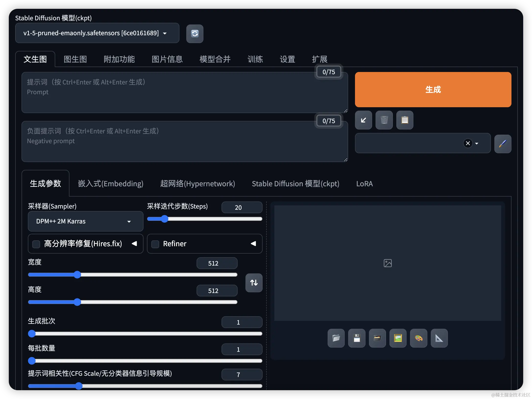
Task: Click the 每批数量 value field
Action: pyautogui.click(x=242, y=349)
